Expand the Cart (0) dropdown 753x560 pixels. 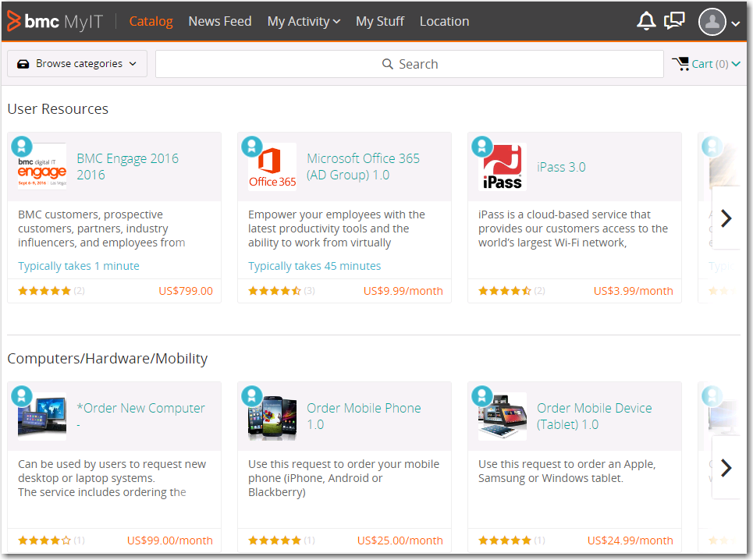(716, 64)
